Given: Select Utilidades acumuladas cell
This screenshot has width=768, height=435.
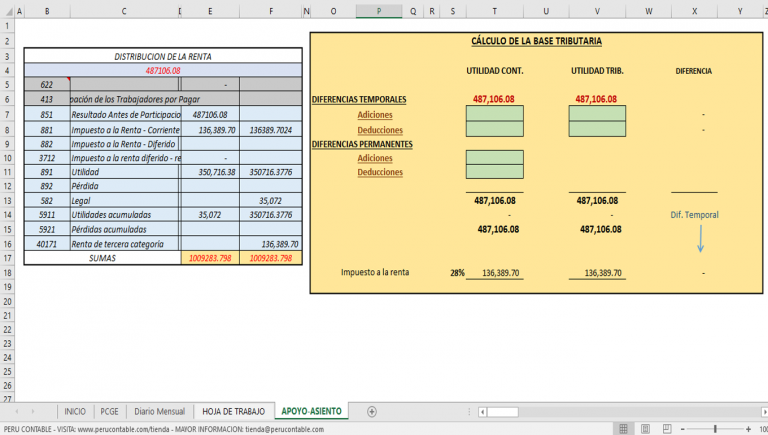Looking at the screenshot, I should coord(125,215).
